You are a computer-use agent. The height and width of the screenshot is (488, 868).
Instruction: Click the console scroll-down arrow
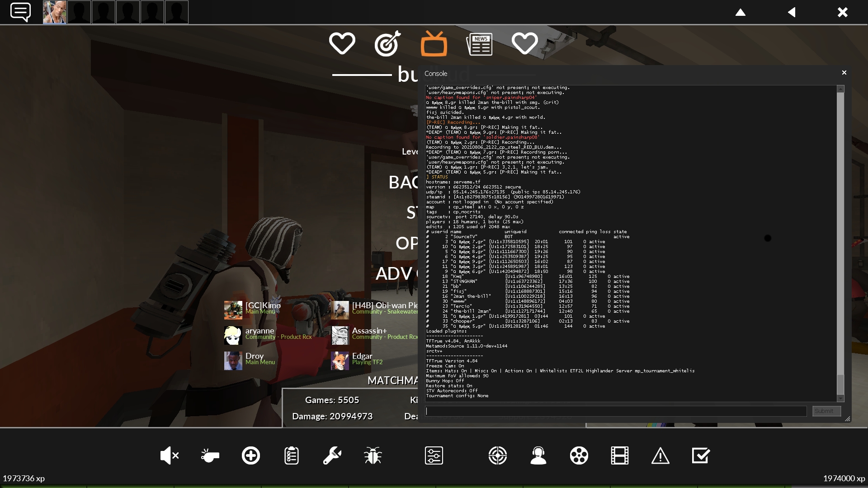click(x=840, y=399)
